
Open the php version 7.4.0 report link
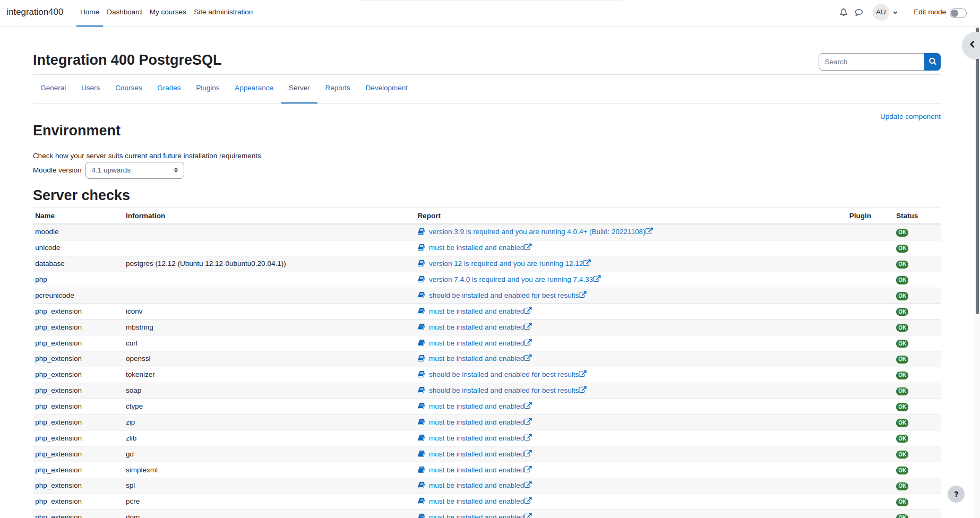click(511, 280)
